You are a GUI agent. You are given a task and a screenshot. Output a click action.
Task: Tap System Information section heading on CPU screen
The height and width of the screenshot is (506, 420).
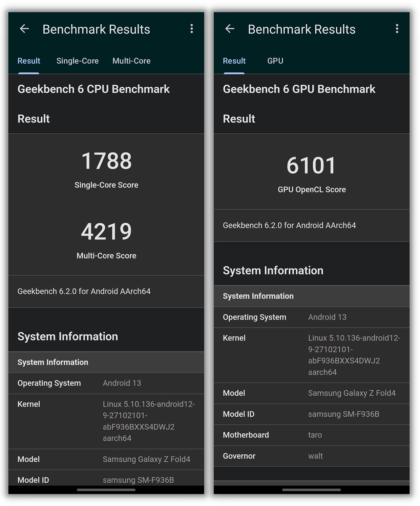[x=68, y=337]
